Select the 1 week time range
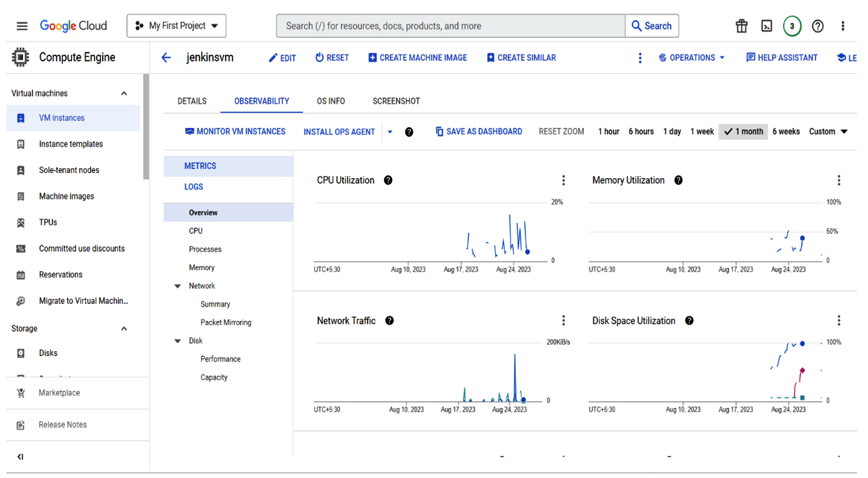This screenshot has height=478, width=868. [702, 132]
